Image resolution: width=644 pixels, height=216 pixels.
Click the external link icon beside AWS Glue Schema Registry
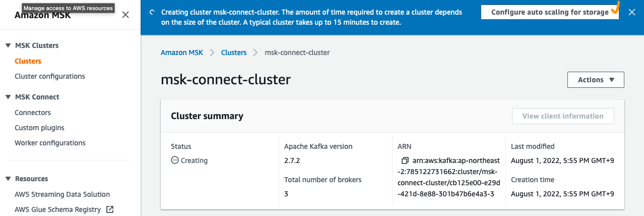pos(110,209)
